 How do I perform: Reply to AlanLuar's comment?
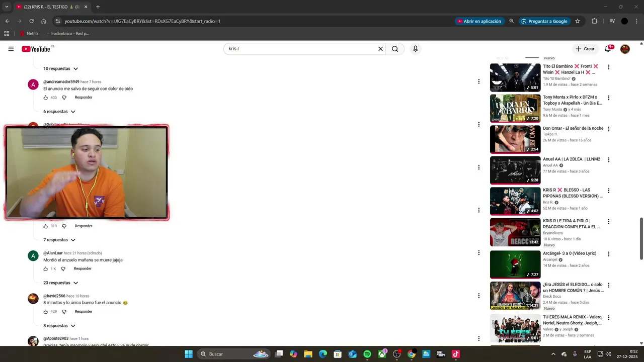pyautogui.click(x=83, y=269)
